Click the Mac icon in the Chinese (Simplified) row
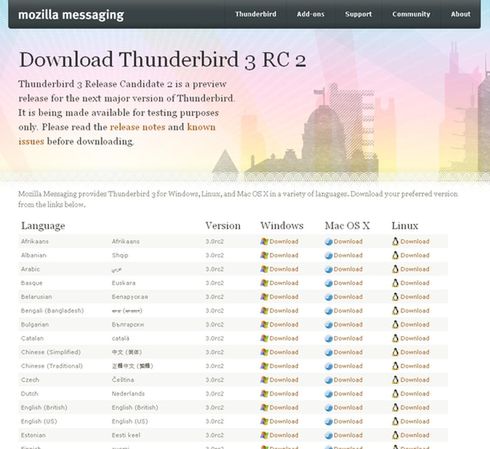490x449 pixels. [329, 352]
